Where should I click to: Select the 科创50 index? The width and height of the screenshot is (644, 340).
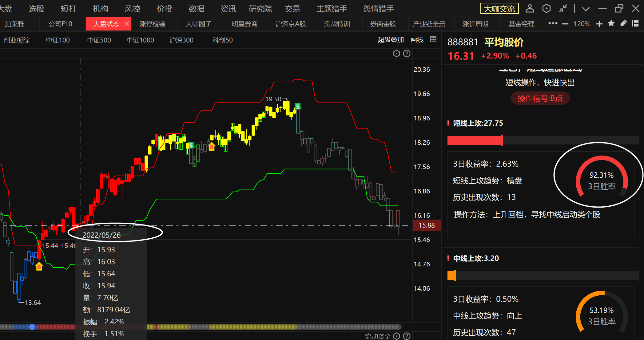(222, 40)
